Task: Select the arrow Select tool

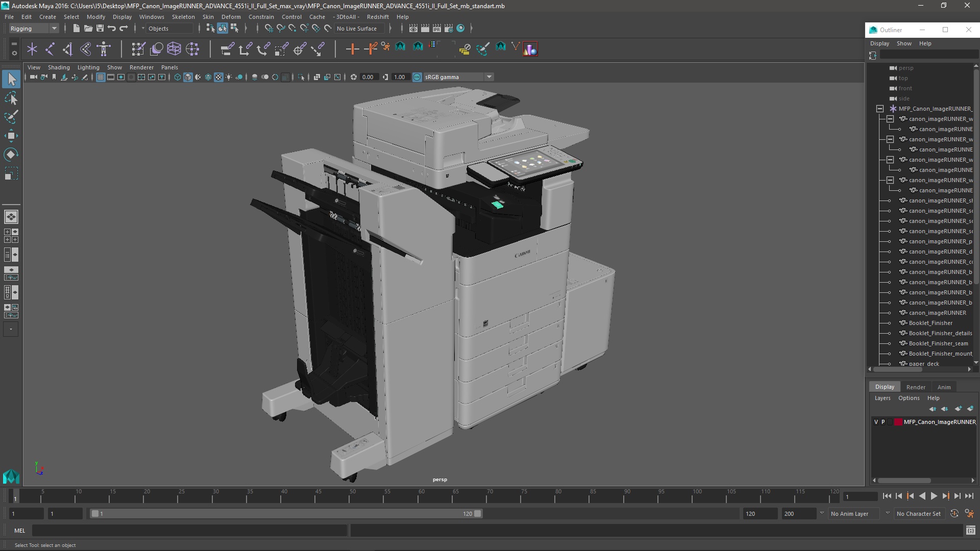Action: click(11, 79)
